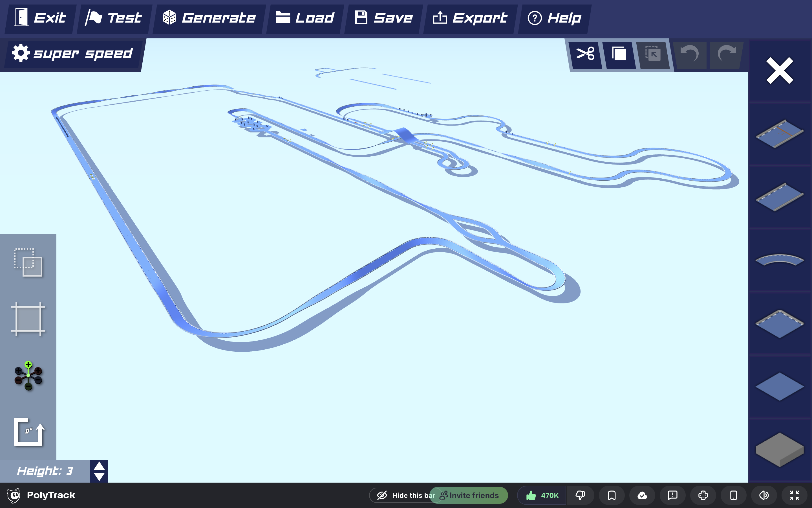Screen dimensions: 812x508
Task: Bookmark the game
Action: pyautogui.click(x=612, y=495)
